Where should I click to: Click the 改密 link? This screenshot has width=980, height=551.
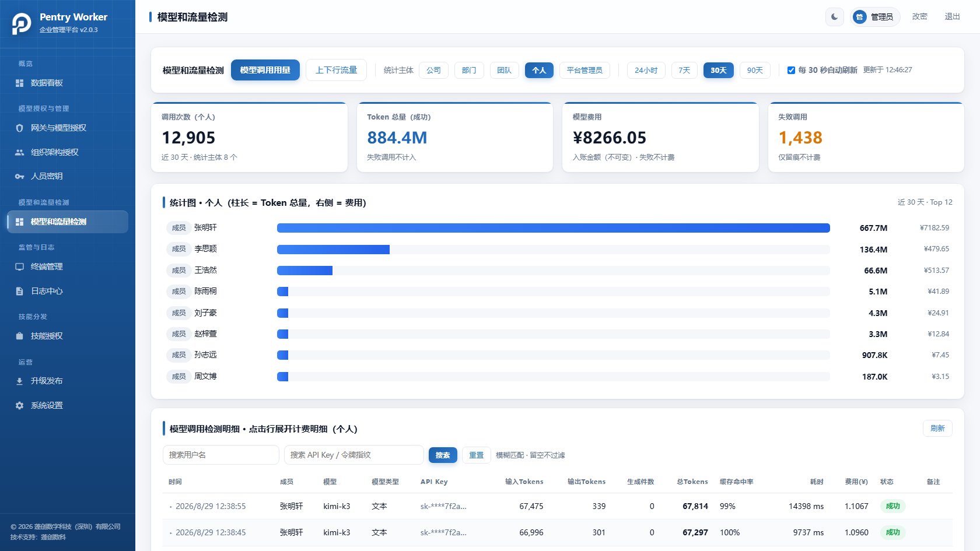(x=920, y=17)
